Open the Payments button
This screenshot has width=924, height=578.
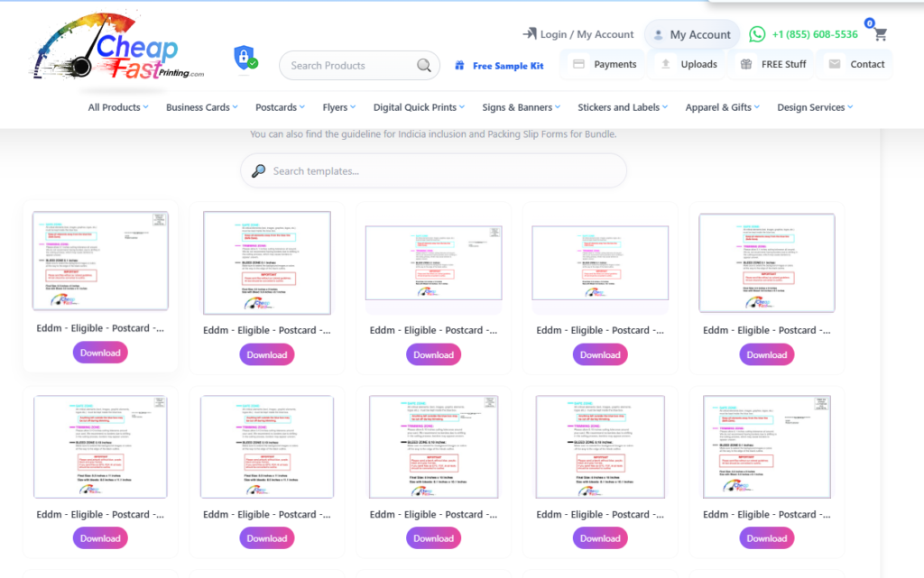pyautogui.click(x=605, y=64)
